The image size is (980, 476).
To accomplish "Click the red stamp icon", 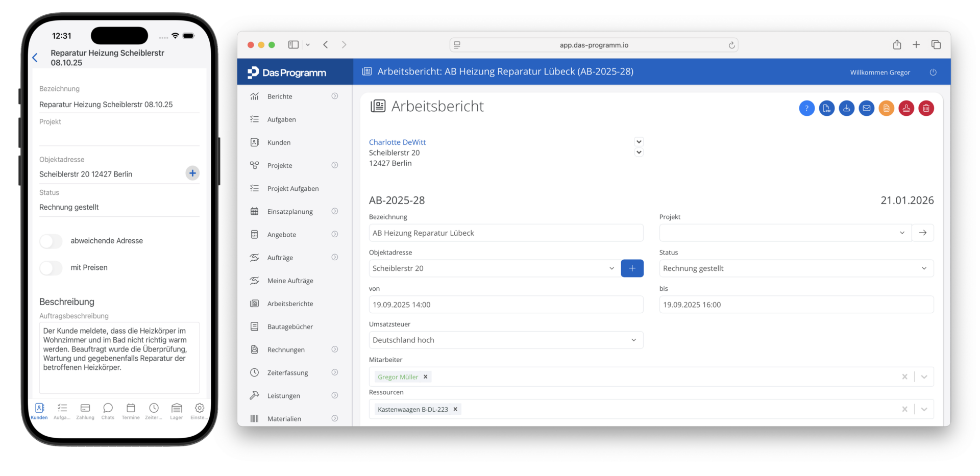I will 906,108.
